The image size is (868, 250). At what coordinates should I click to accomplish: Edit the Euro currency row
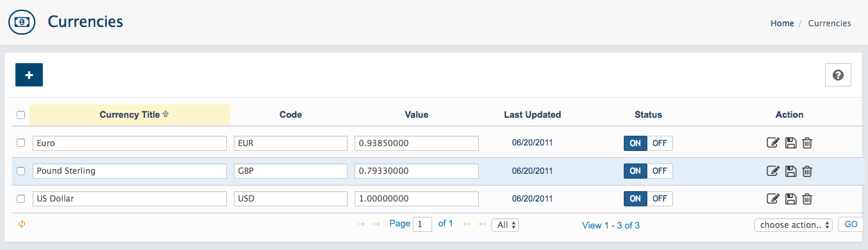click(773, 143)
